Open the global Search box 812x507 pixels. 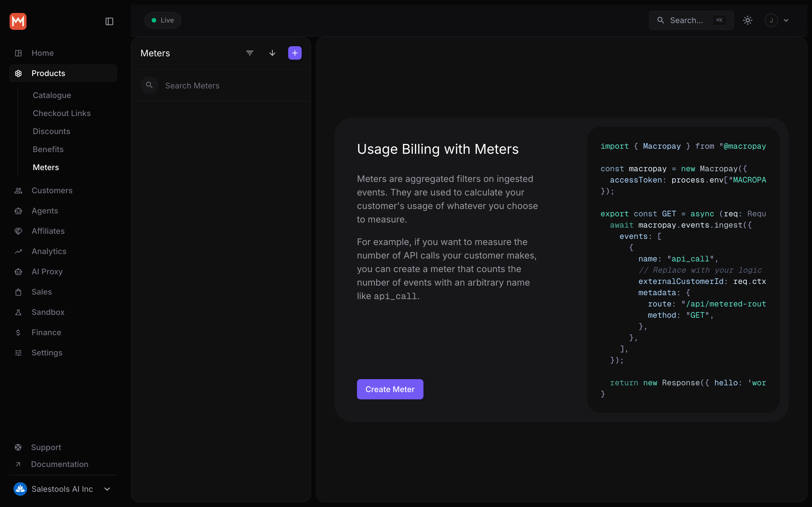pyautogui.click(x=692, y=21)
